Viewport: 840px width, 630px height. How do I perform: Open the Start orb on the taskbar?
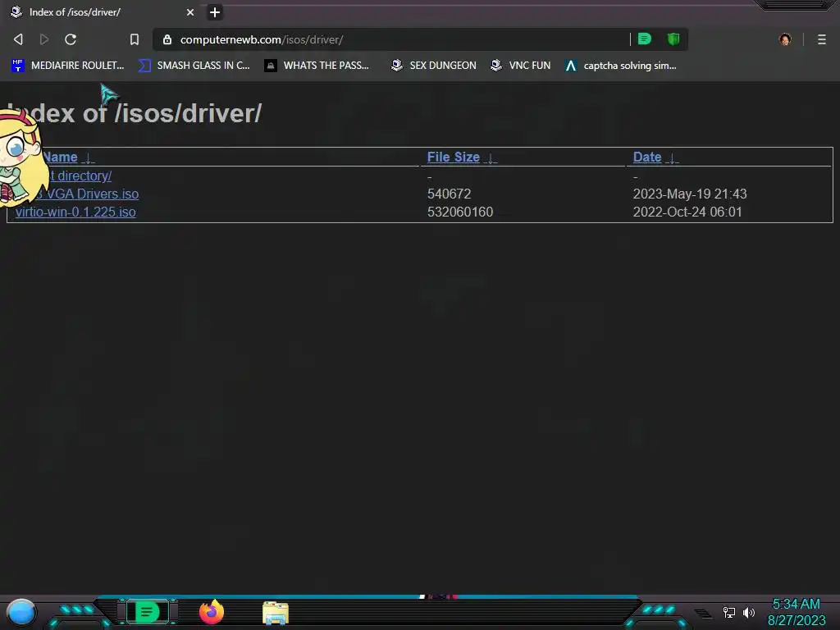tap(21, 612)
